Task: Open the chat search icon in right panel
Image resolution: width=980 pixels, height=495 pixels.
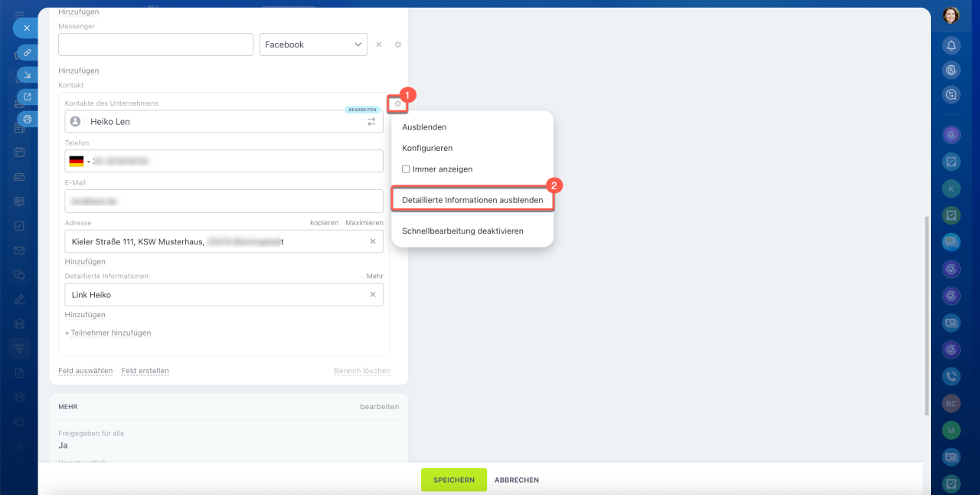Action: click(x=951, y=95)
